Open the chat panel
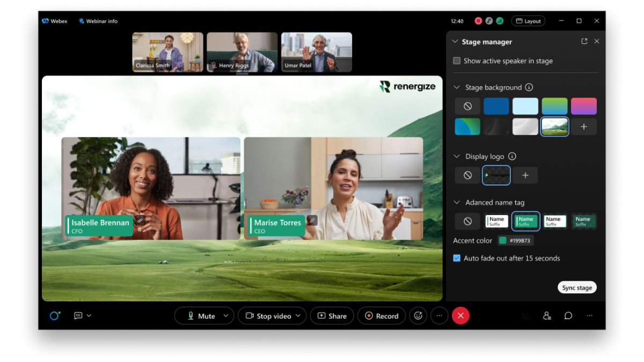The image size is (644, 362). (x=568, y=316)
